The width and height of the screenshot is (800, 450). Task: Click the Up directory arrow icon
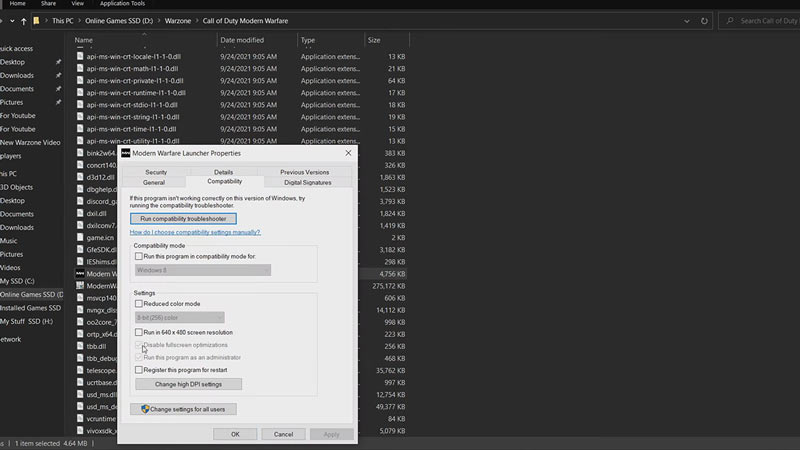tap(23, 21)
